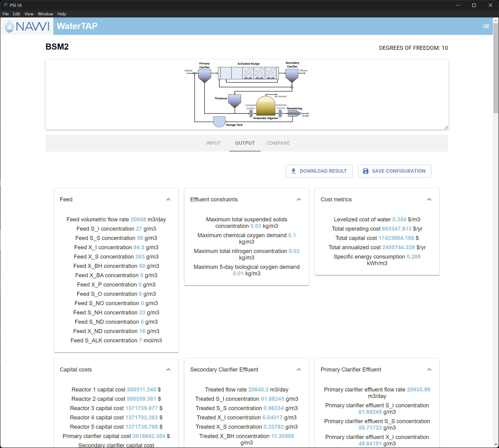Collapse the Primary Clarifier Effluent section
This screenshot has height=448, width=499.
(429, 370)
